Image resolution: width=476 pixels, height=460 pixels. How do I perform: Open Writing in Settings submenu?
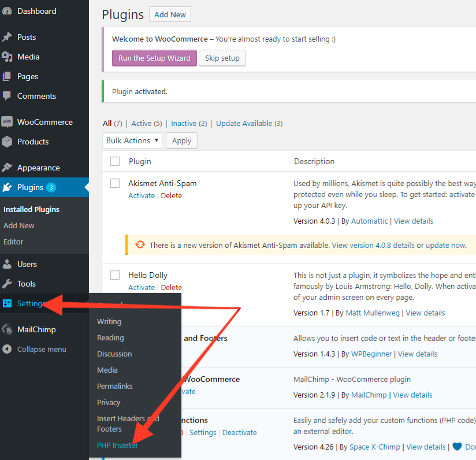click(x=109, y=321)
